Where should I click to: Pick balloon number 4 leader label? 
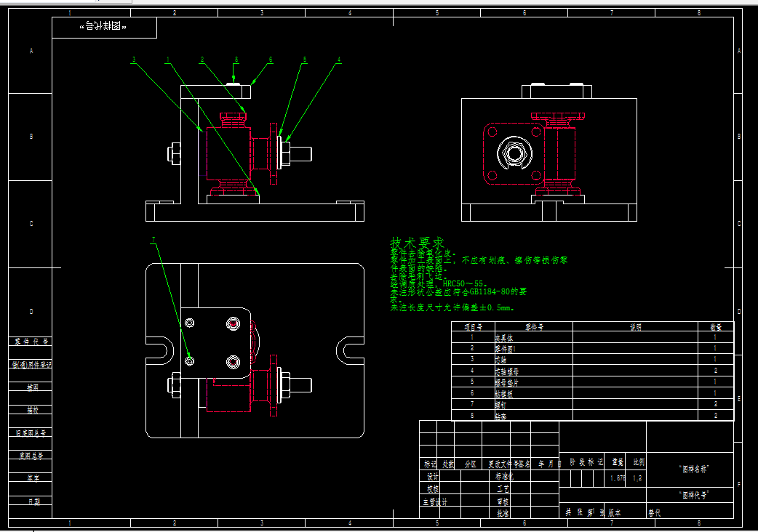(x=339, y=60)
